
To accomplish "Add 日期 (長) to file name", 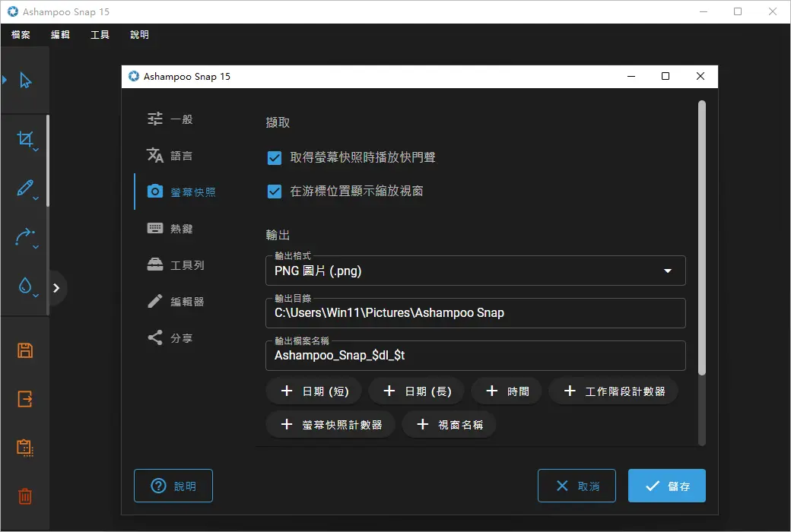I will click(416, 391).
